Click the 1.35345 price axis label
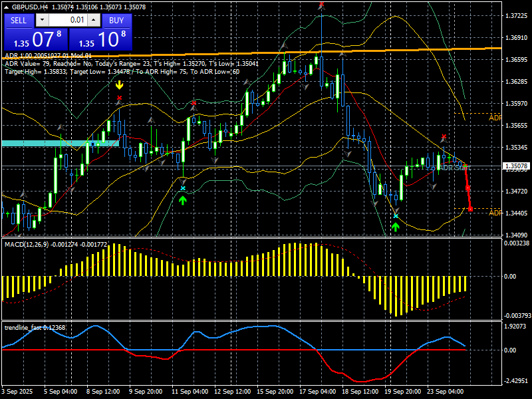This screenshot has height=399, width=532. [x=517, y=148]
